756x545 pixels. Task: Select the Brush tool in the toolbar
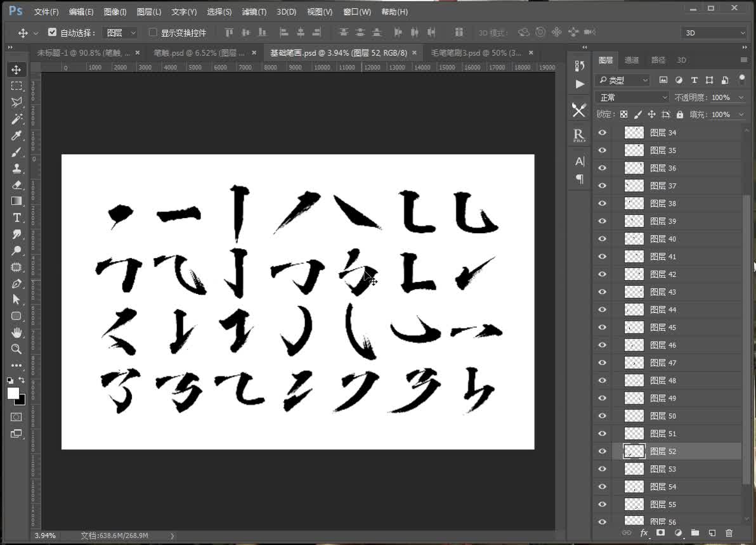16,152
